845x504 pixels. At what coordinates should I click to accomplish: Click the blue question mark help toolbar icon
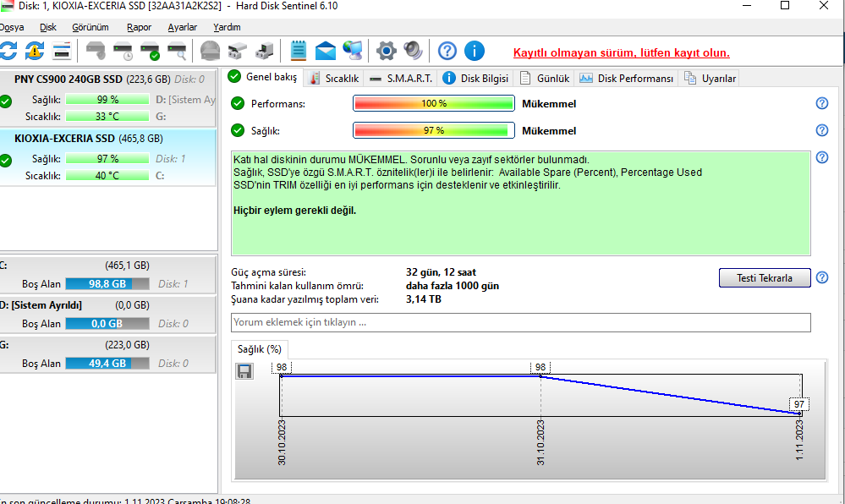[447, 52]
